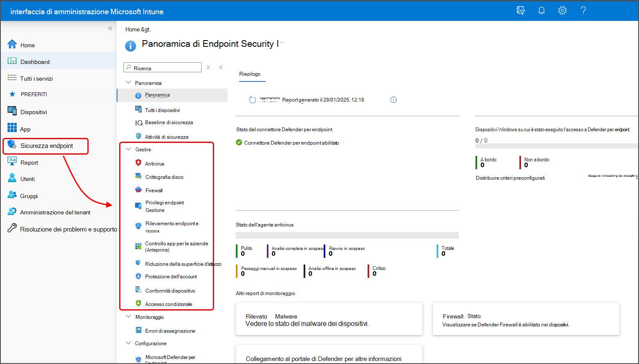Click the info icon beside report date
The width and height of the screenshot is (639, 364).
(x=394, y=99)
